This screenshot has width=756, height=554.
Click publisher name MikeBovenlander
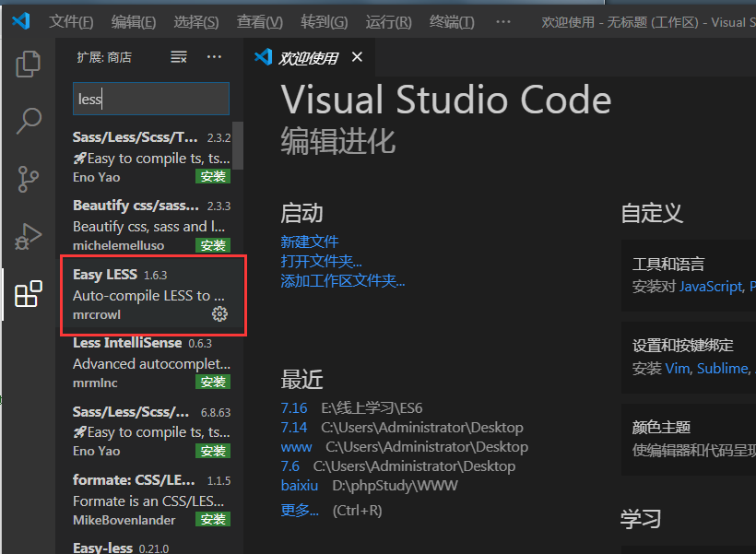124,520
